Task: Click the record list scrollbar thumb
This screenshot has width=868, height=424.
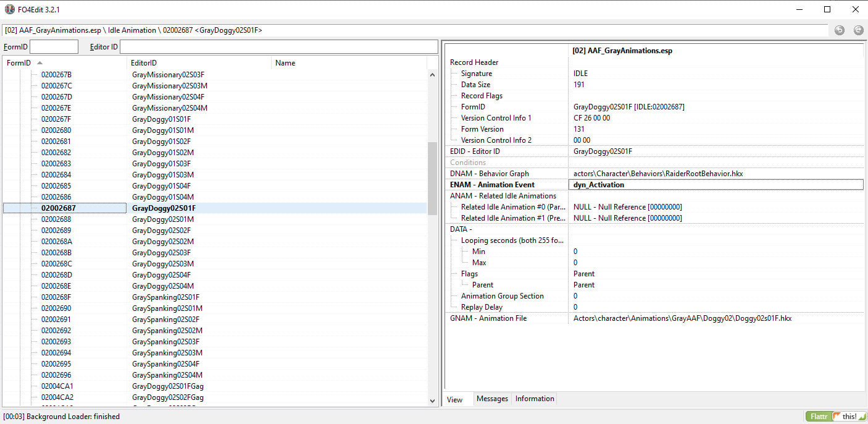Action: [432, 179]
